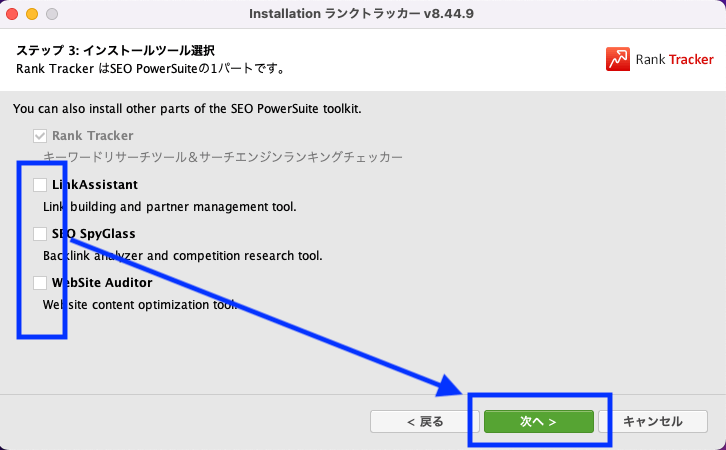Screen dimensions: 726x450
Task: Click 'Website content optimization tool.' description
Action: pos(140,305)
